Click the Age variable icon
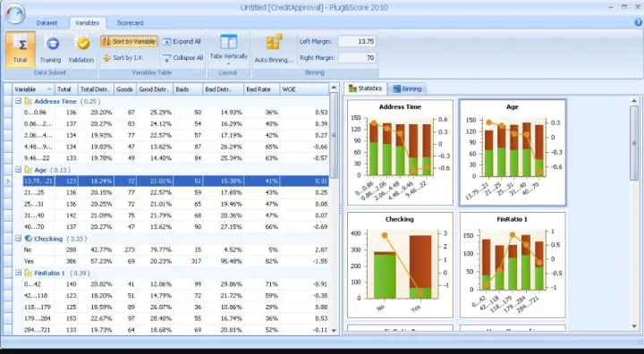644x354 pixels. click(x=28, y=170)
